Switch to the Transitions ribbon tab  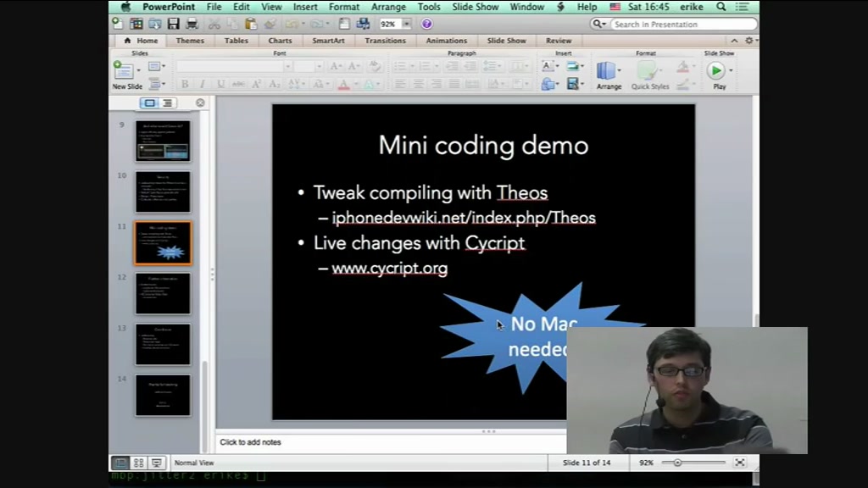(x=386, y=41)
